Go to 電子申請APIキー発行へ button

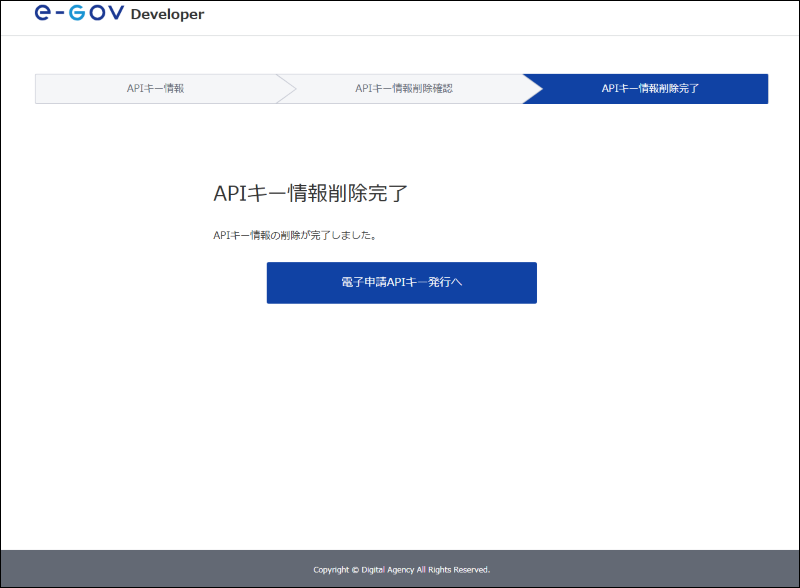tap(402, 283)
